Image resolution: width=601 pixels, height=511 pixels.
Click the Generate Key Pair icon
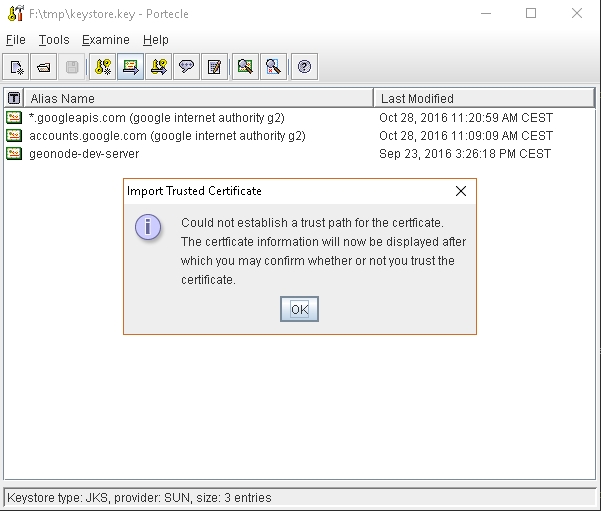pos(102,67)
